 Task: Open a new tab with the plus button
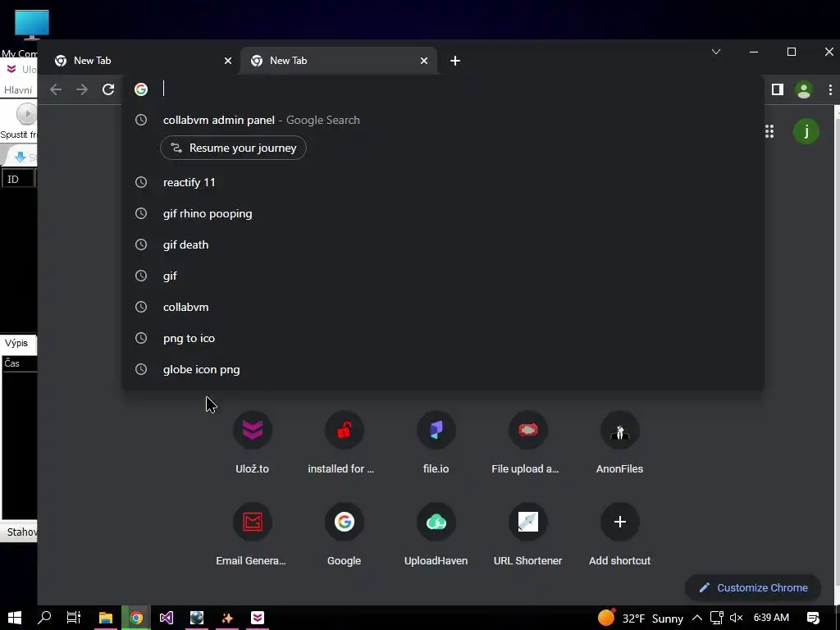coord(455,61)
